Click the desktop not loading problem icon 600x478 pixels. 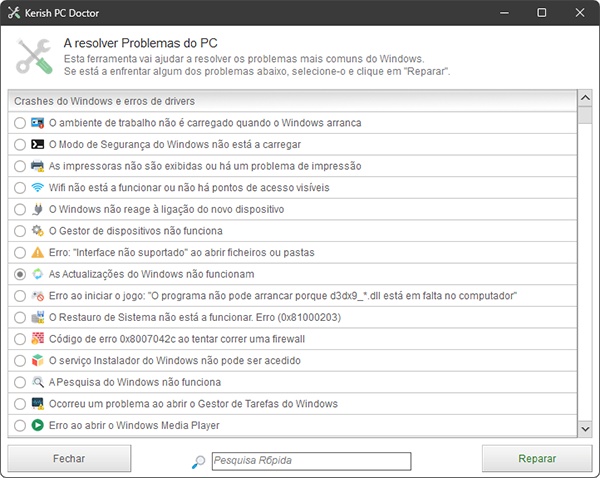[x=38, y=123]
